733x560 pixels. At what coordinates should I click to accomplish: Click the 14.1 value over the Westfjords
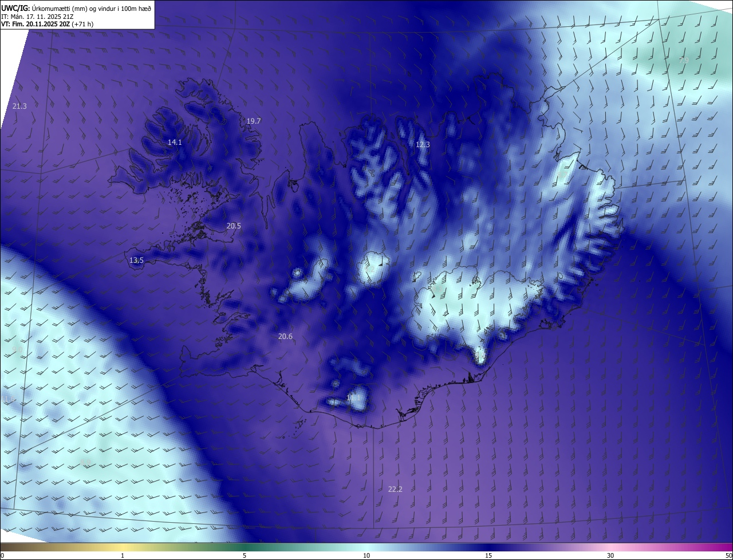(175, 142)
